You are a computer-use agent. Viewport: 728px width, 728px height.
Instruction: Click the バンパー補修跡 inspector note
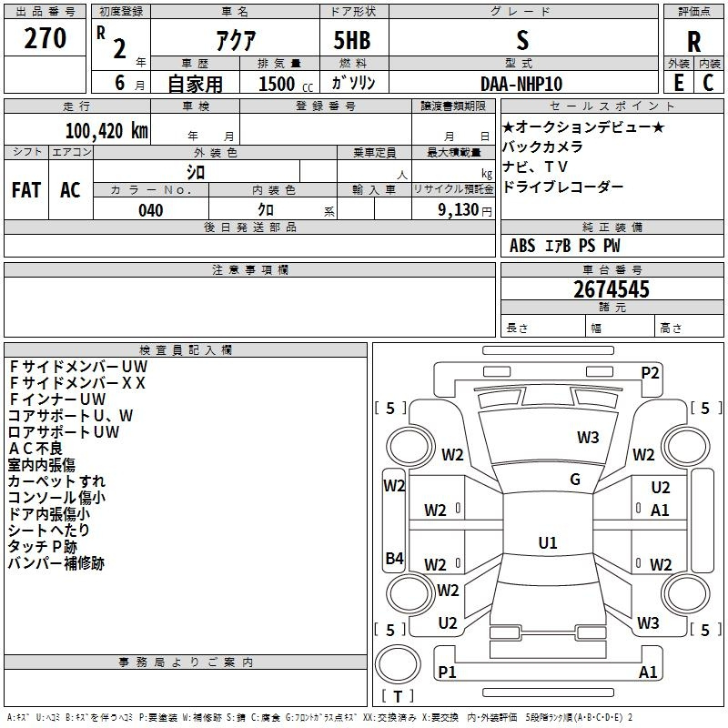coord(56,563)
